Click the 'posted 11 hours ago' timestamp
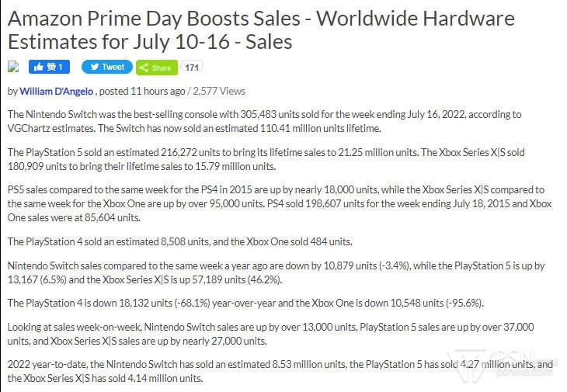This screenshot has height=392, width=567. click(142, 91)
